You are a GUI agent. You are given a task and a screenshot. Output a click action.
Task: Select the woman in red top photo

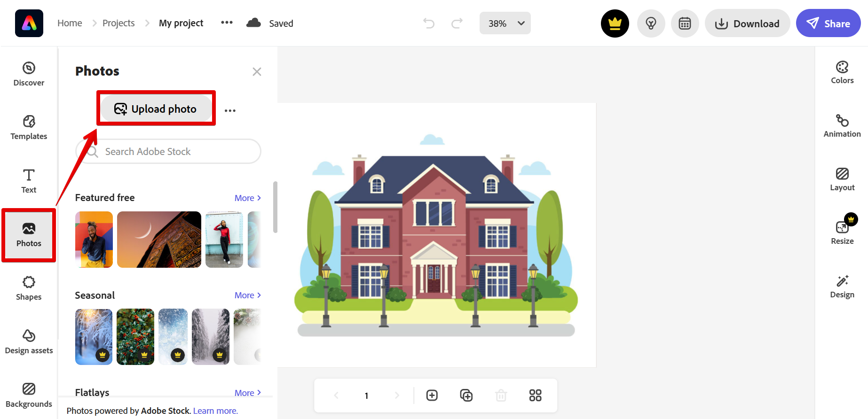(x=224, y=240)
